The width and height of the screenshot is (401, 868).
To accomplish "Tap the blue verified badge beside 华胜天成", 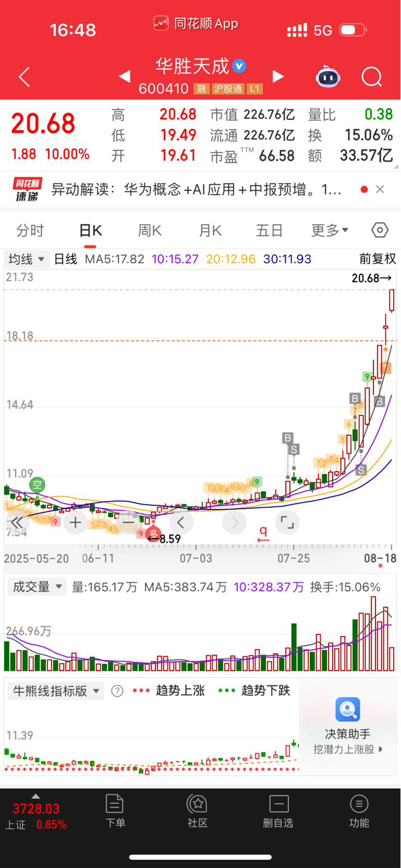I will click(x=239, y=66).
